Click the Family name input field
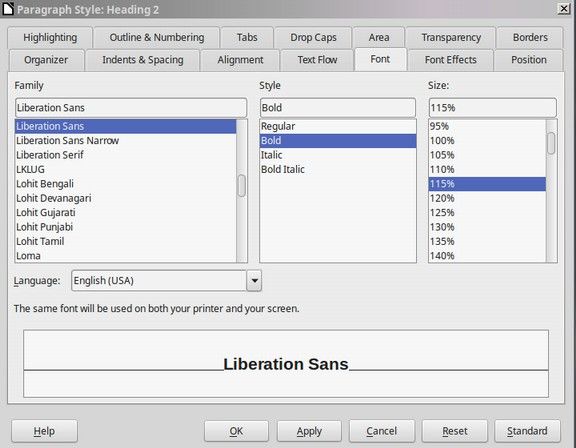 point(131,108)
